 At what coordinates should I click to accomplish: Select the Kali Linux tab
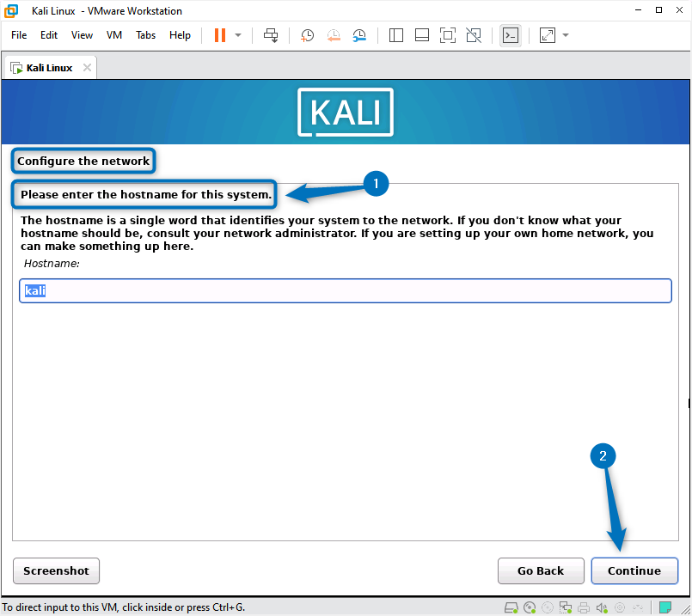pos(47,66)
